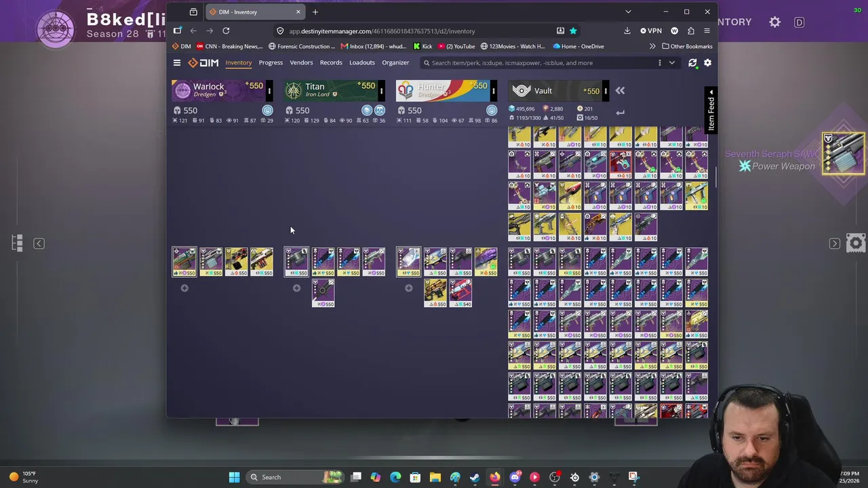Open the weather widget showing 105°F
This screenshot has width=868, height=488.
point(24,477)
